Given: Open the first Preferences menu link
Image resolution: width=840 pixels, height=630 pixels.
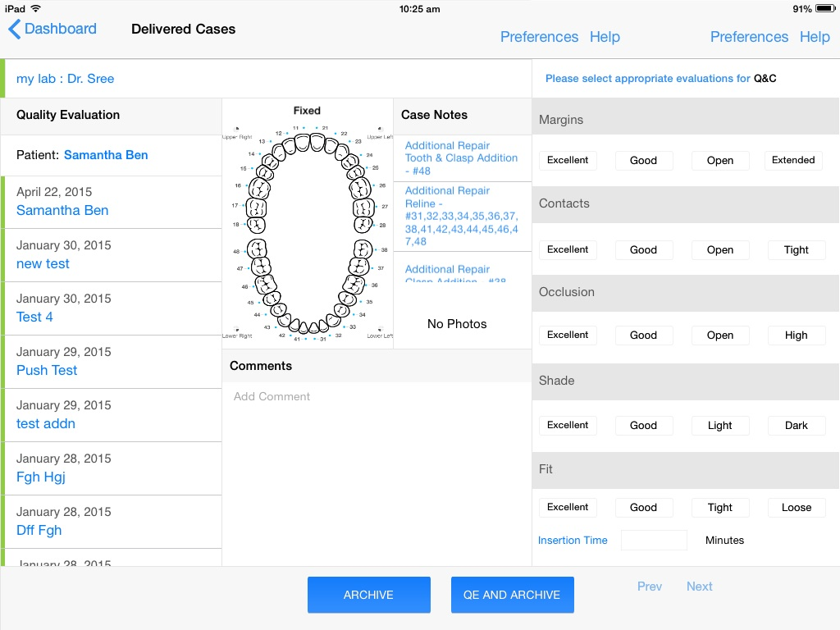Looking at the screenshot, I should point(539,37).
